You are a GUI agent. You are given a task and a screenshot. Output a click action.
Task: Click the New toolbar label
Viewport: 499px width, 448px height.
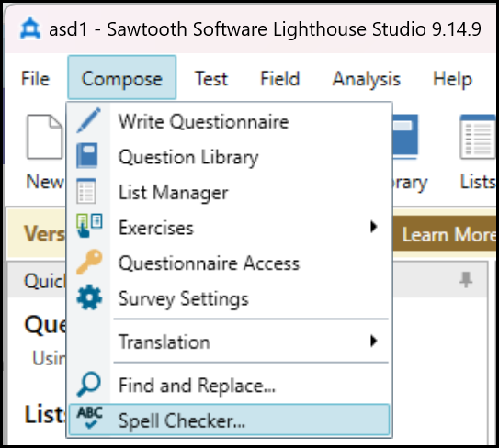45,182
